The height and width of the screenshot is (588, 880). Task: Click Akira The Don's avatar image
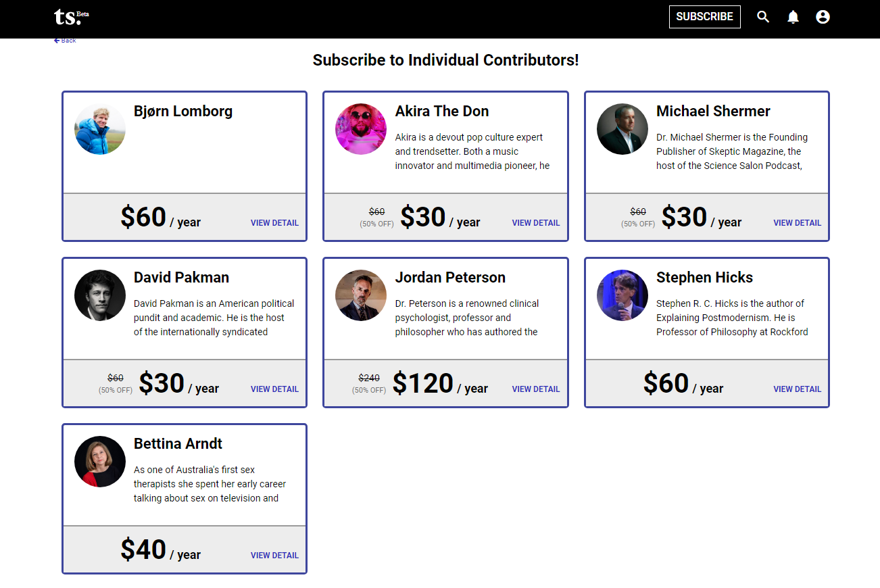pyautogui.click(x=361, y=129)
